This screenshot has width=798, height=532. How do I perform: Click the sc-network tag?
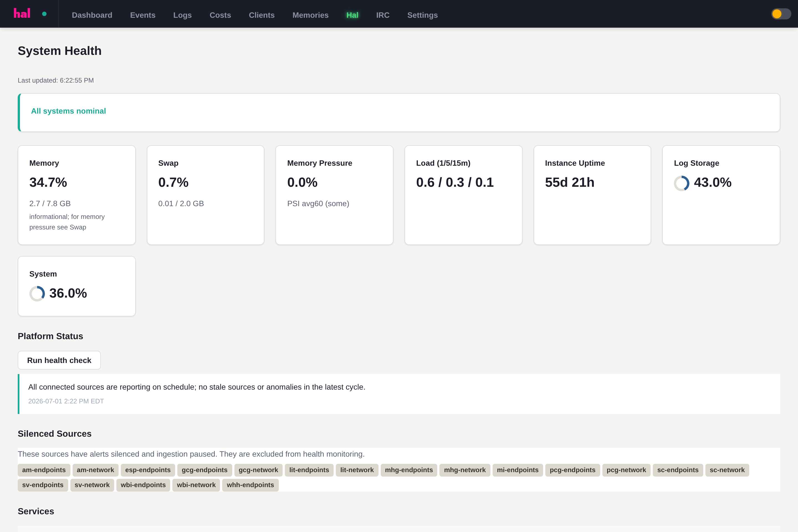[727, 470]
